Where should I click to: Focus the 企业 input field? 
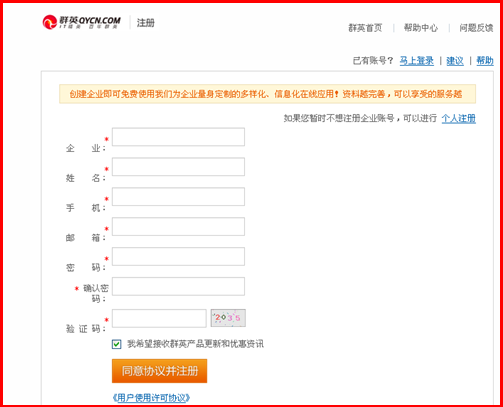point(178,137)
